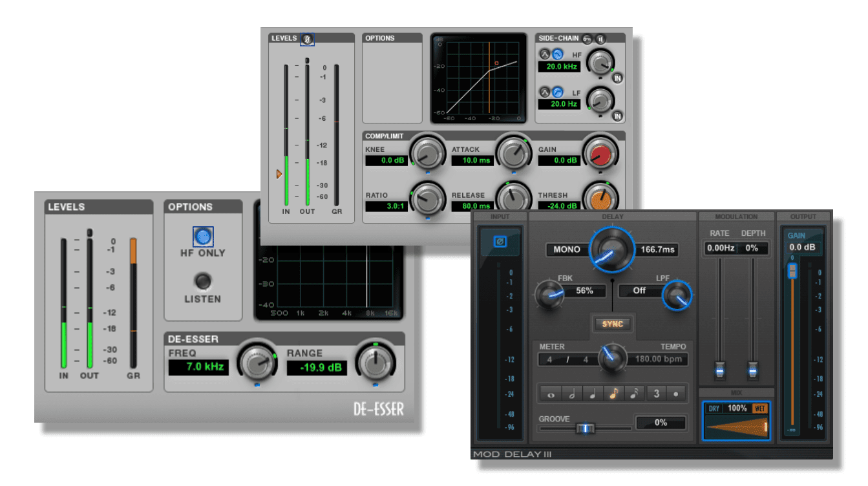
Task: Select the LF band-pass filter shape icon
Action: point(544,92)
